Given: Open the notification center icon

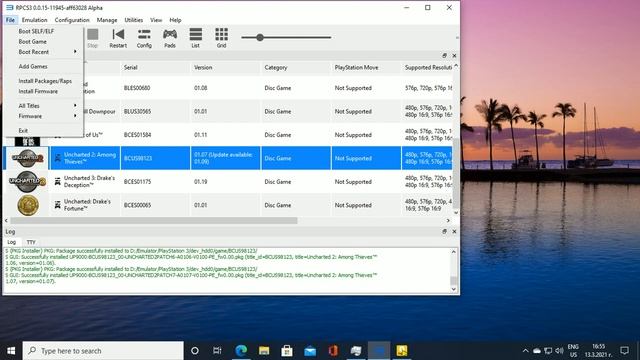Looking at the screenshot, I should pos(624,351).
